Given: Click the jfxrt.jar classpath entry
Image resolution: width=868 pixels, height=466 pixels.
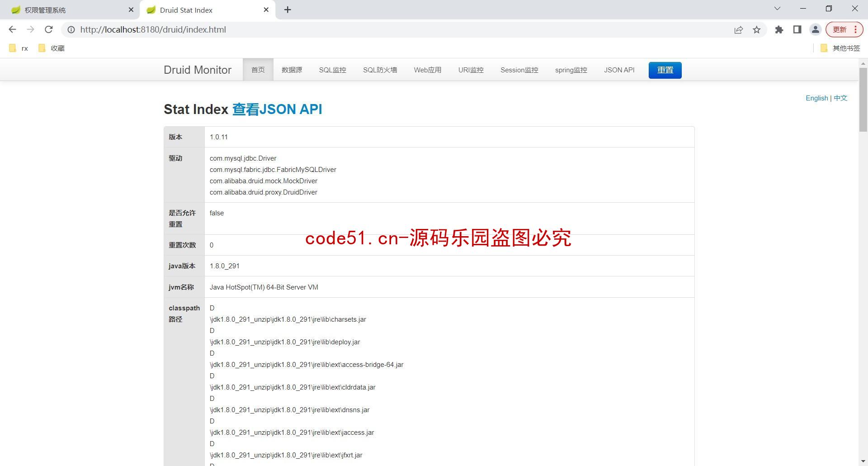Looking at the screenshot, I should coord(286,455).
